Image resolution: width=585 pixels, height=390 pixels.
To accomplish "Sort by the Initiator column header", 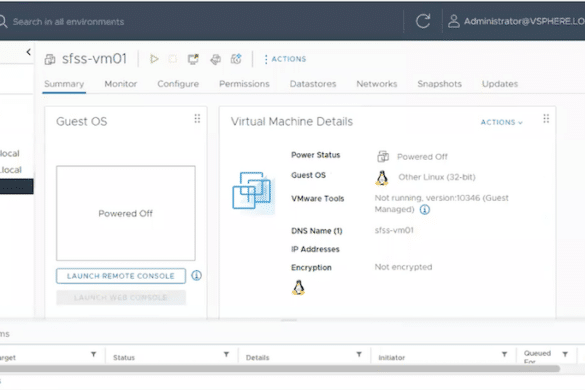I will pyautogui.click(x=392, y=358).
